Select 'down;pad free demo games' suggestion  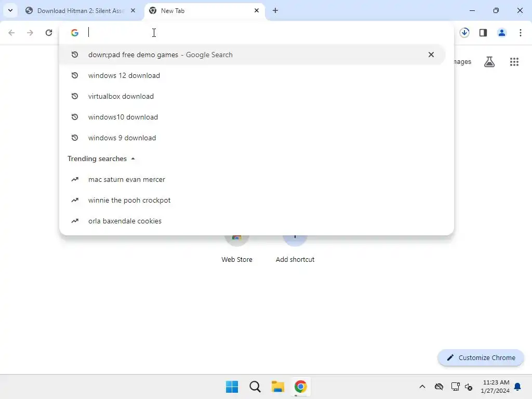point(252,55)
